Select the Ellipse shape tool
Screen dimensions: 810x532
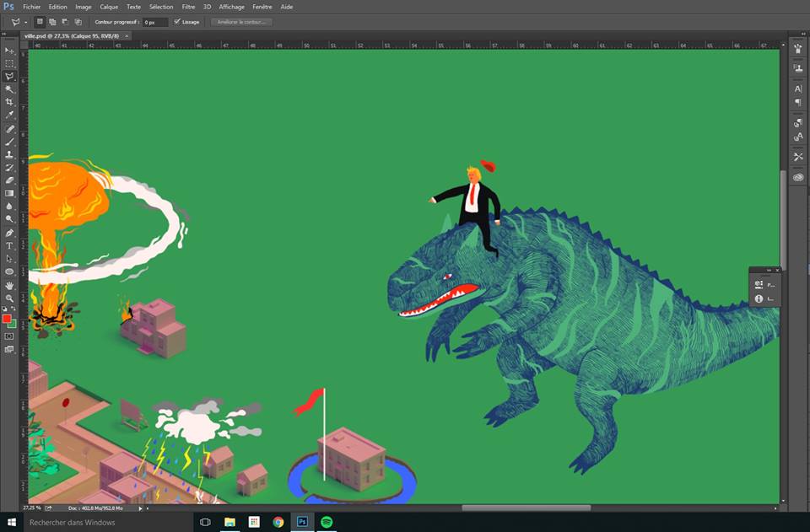pyautogui.click(x=9, y=272)
